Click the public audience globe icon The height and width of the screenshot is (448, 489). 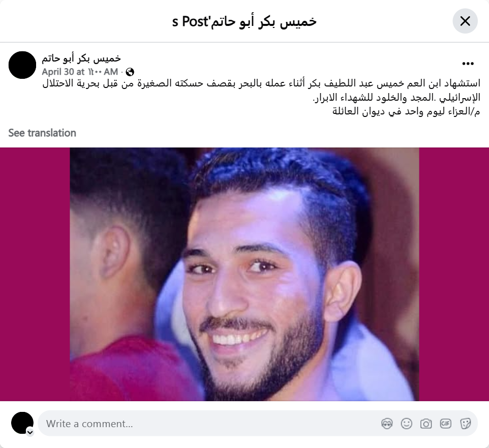point(130,72)
